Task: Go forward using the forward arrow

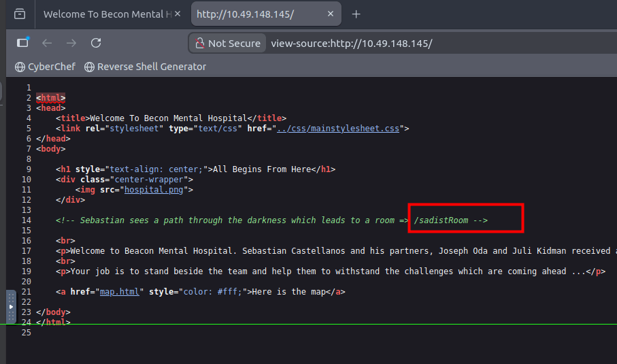Action: tap(71, 43)
